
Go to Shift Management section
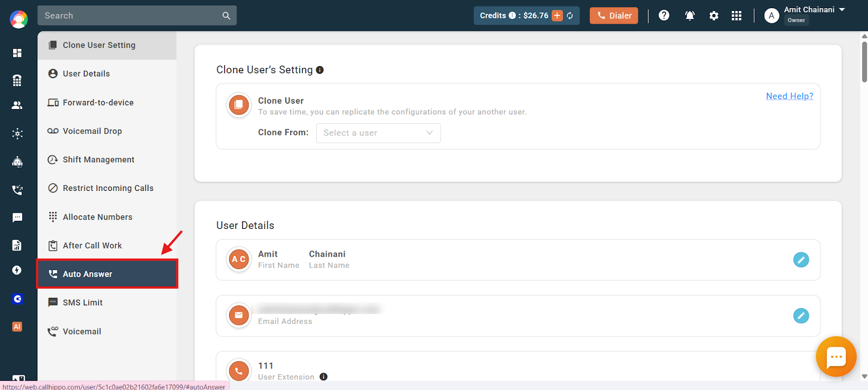click(x=107, y=159)
